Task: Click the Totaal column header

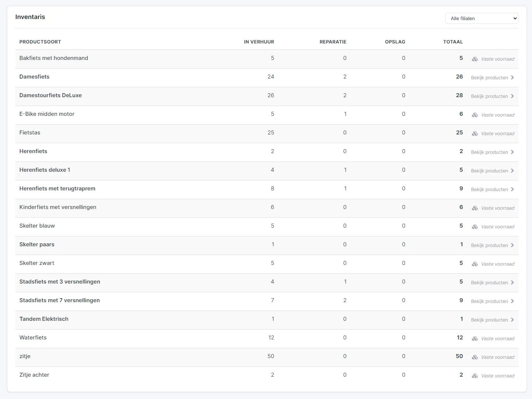Action: (x=453, y=42)
